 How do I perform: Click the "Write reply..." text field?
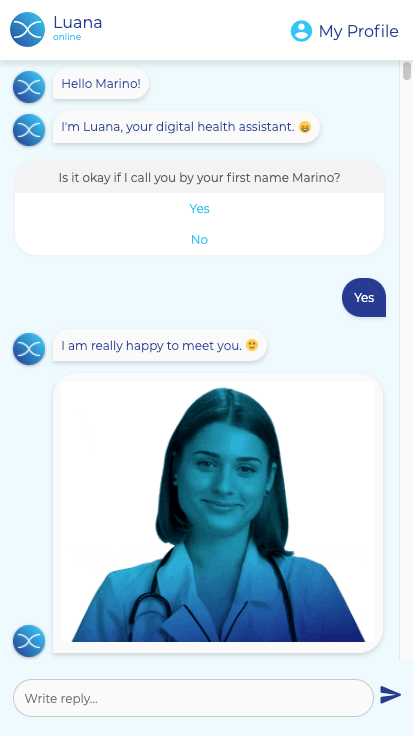193,698
